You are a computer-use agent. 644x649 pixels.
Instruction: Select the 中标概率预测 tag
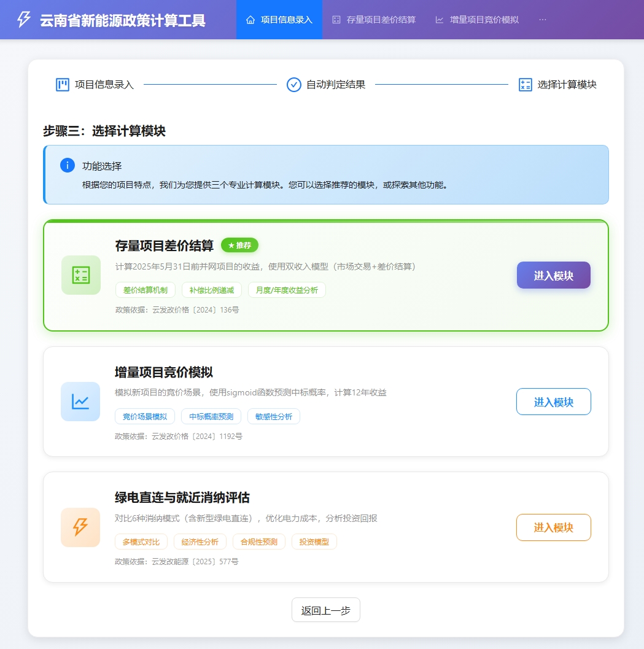click(x=211, y=416)
